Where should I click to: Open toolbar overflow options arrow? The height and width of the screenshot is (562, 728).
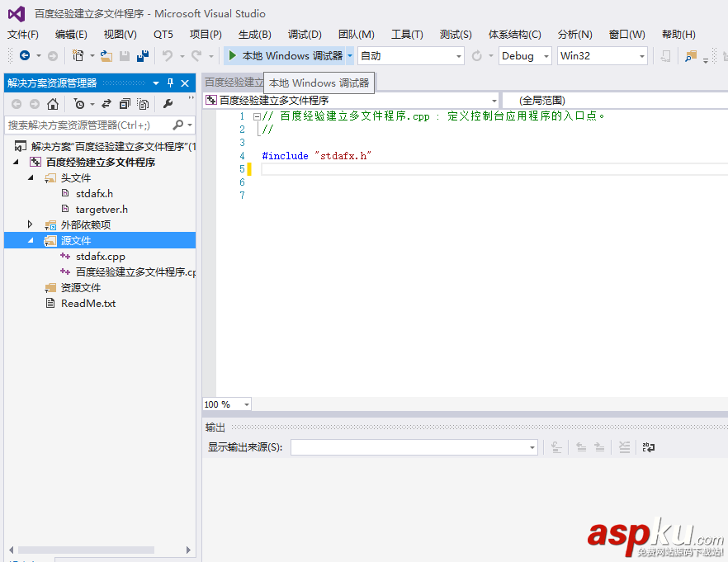[x=706, y=60]
